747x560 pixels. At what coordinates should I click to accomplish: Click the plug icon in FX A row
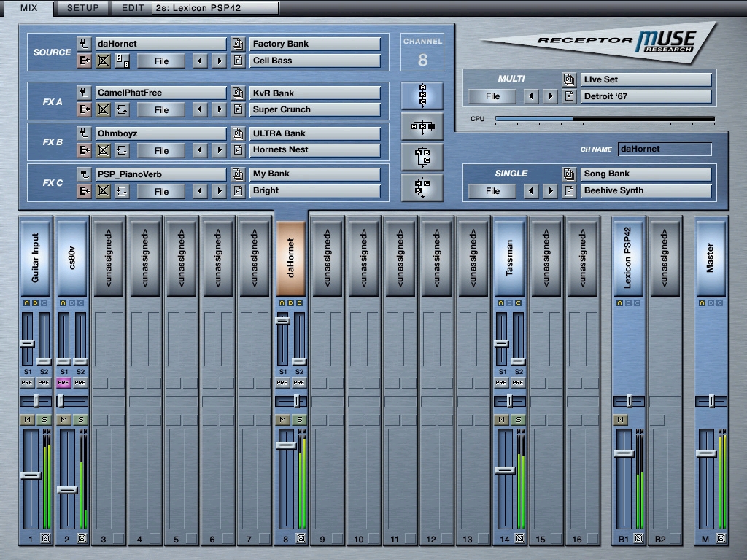click(85, 93)
